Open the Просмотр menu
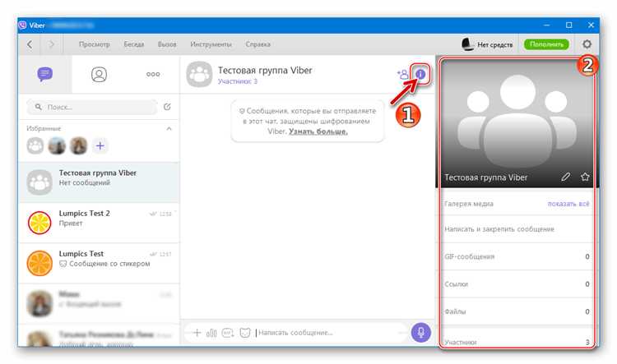617x364 pixels. point(95,44)
